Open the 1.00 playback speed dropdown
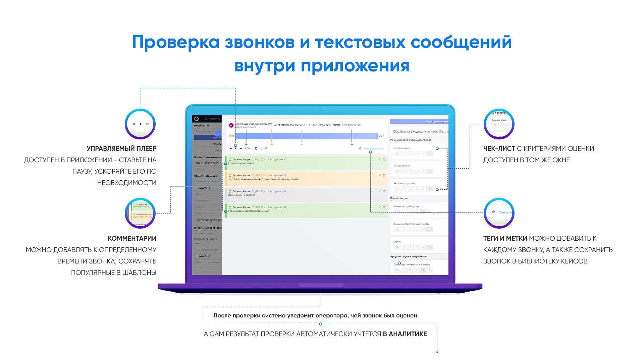The image size is (644, 362). (x=248, y=148)
